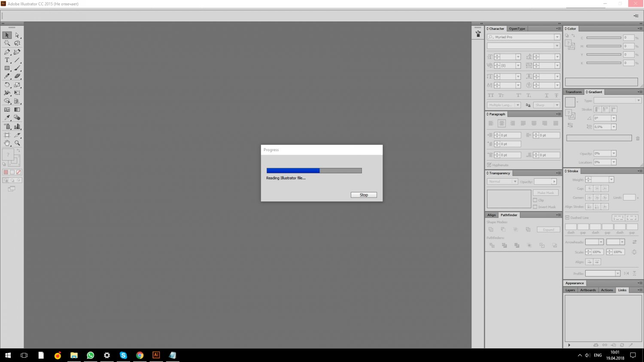The width and height of the screenshot is (644, 362).
Task: Enable the Clip checkbox
Action: click(535, 200)
